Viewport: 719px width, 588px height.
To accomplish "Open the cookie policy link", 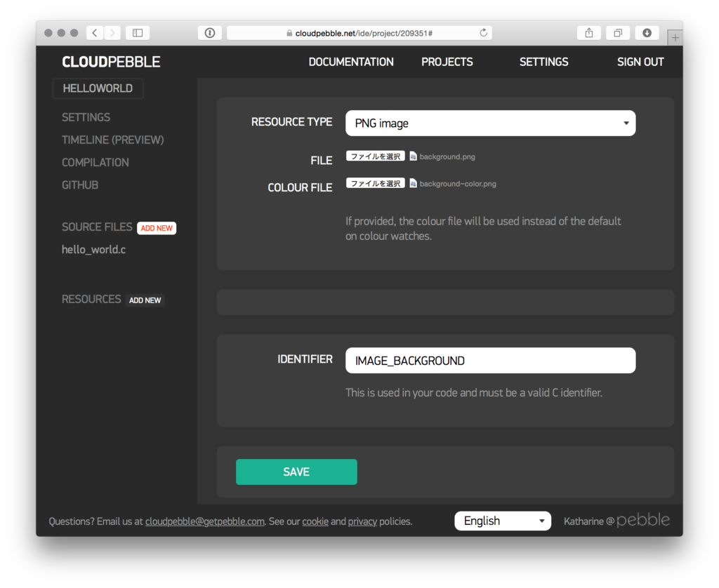I will click(x=315, y=521).
